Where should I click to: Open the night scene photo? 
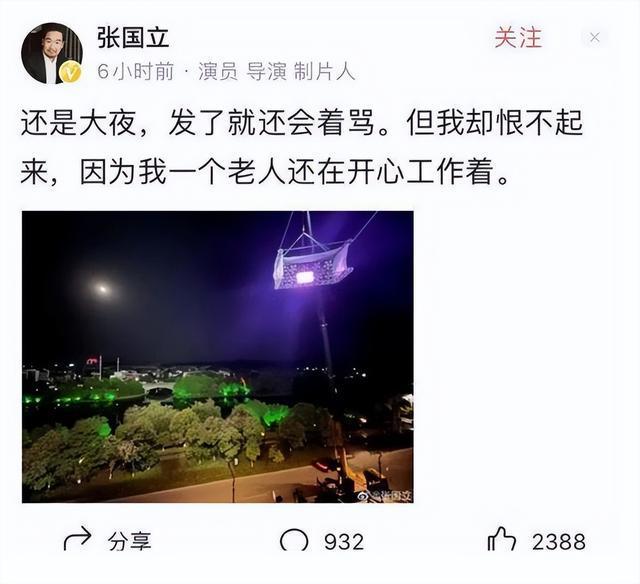pyautogui.click(x=218, y=357)
